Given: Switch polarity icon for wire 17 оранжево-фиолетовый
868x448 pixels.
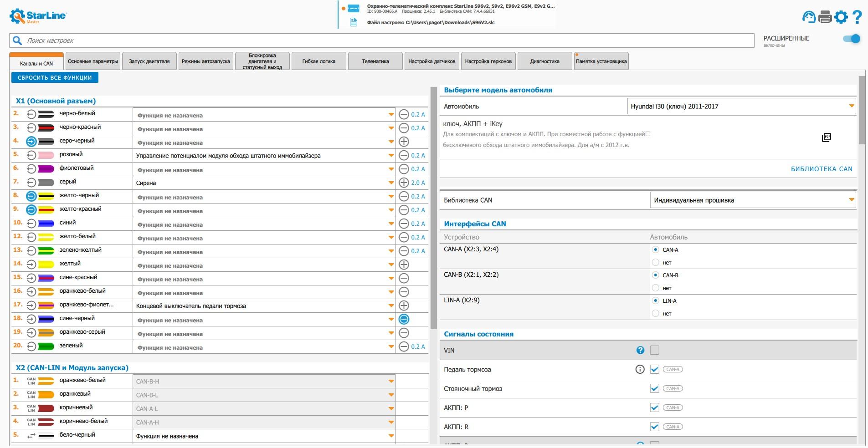Looking at the screenshot, I should point(404,305).
